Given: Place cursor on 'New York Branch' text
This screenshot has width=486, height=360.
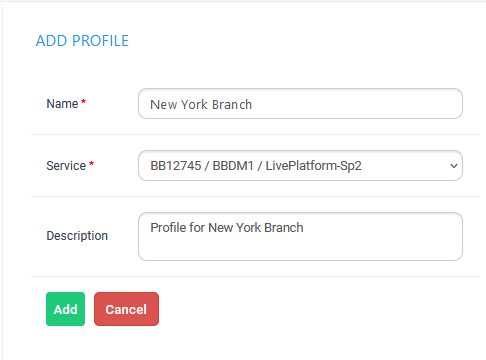Looking at the screenshot, I should click(x=201, y=105).
